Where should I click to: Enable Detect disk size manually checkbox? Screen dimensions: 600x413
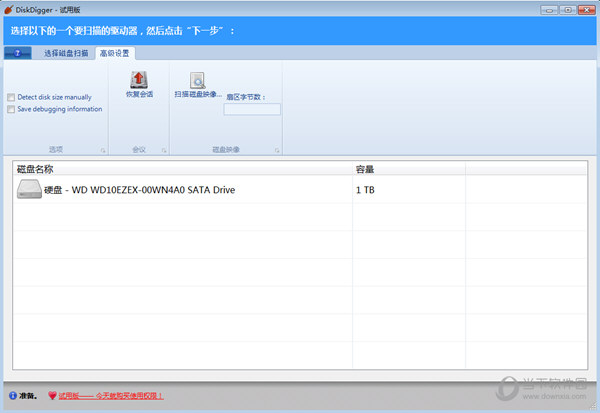[x=11, y=97]
